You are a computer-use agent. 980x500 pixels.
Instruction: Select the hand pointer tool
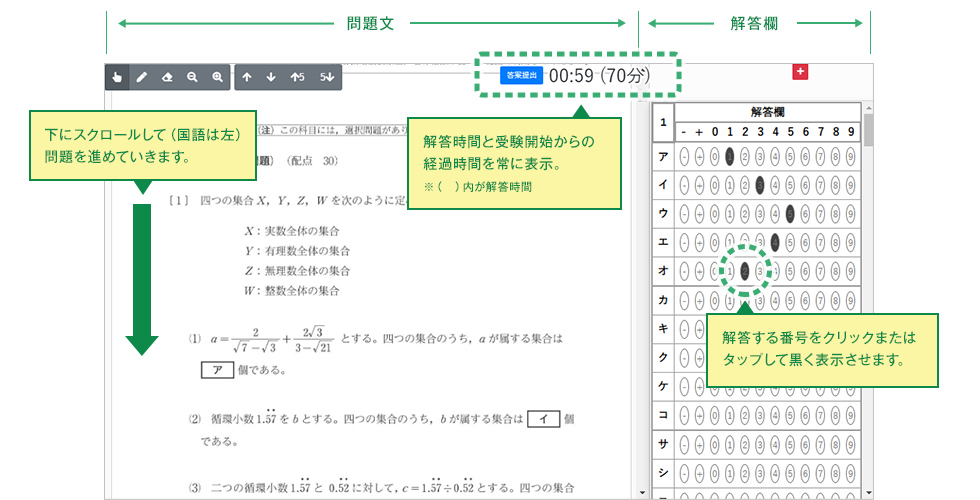point(117,78)
